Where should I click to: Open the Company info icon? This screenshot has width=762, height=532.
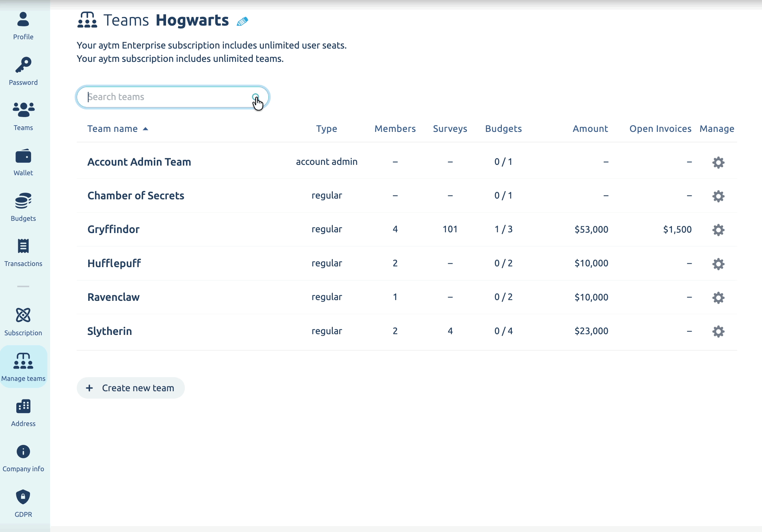point(23,452)
